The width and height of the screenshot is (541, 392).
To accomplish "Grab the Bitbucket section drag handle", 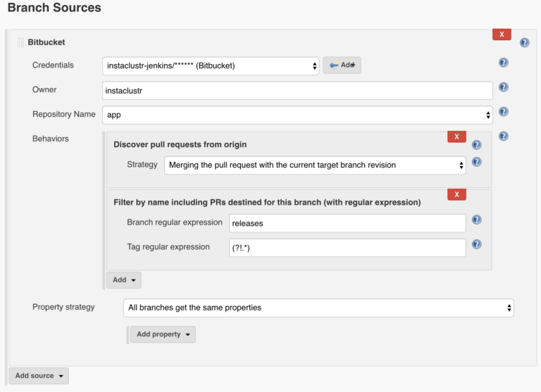I will pyautogui.click(x=20, y=42).
